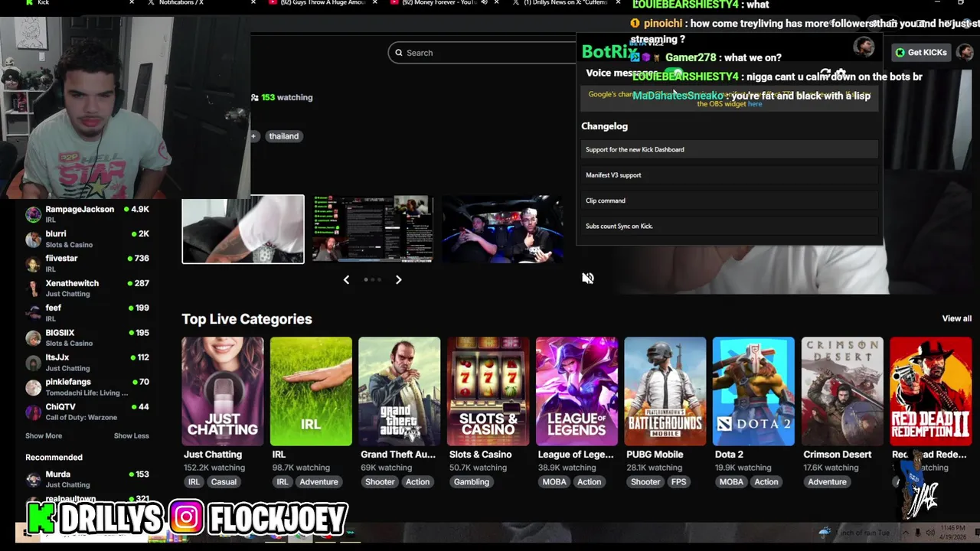Open the PUBG Mobile category card
The width and height of the screenshot is (980, 551).
pos(665,391)
